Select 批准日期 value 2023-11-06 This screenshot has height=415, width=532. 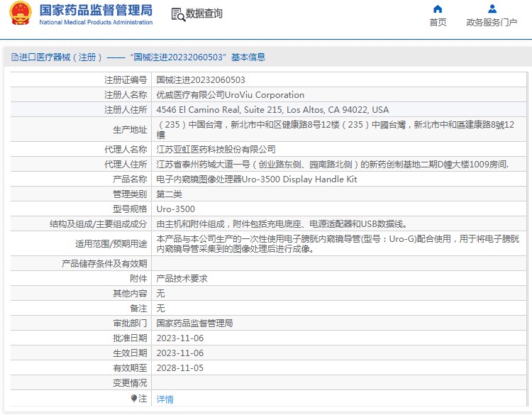[180, 338]
